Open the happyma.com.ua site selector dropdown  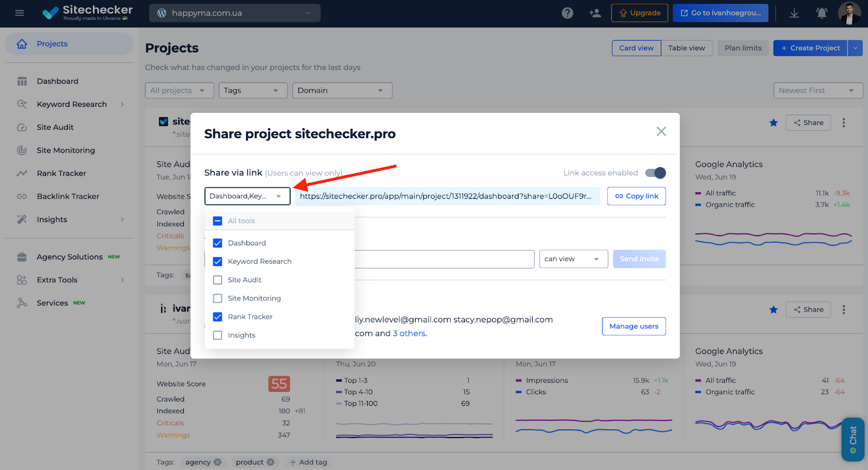[x=234, y=13]
